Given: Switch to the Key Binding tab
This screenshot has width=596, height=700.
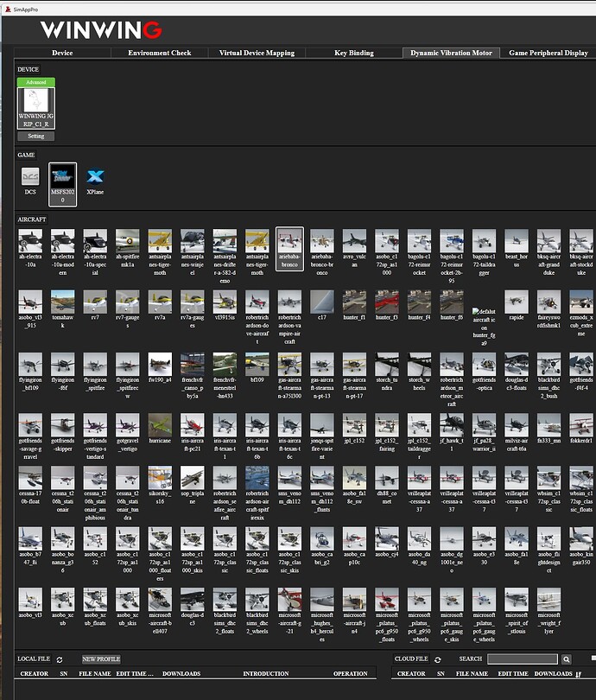Looking at the screenshot, I should tap(354, 53).
